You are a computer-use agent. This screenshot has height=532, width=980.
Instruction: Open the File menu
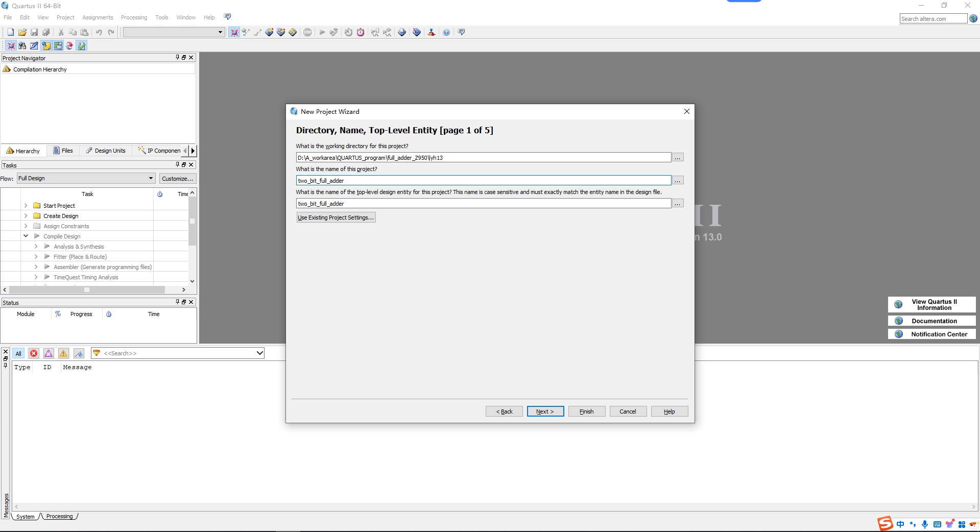(8, 17)
